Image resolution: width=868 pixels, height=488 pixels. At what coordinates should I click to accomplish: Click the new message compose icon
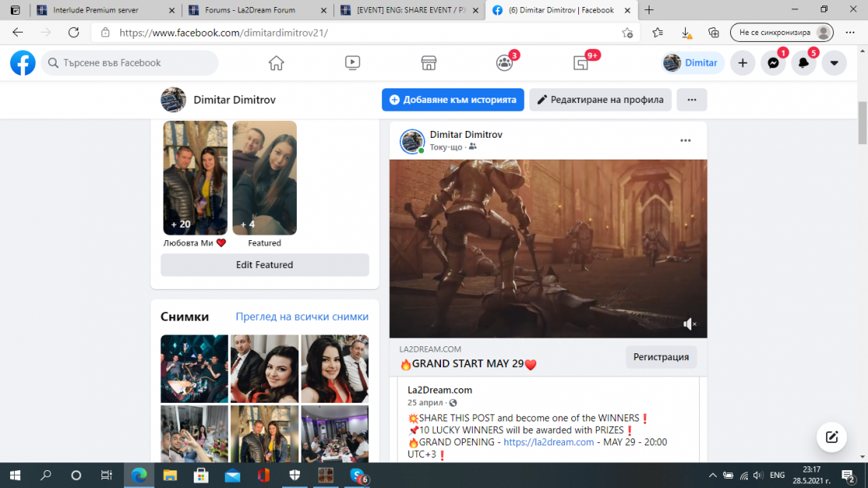click(x=832, y=437)
